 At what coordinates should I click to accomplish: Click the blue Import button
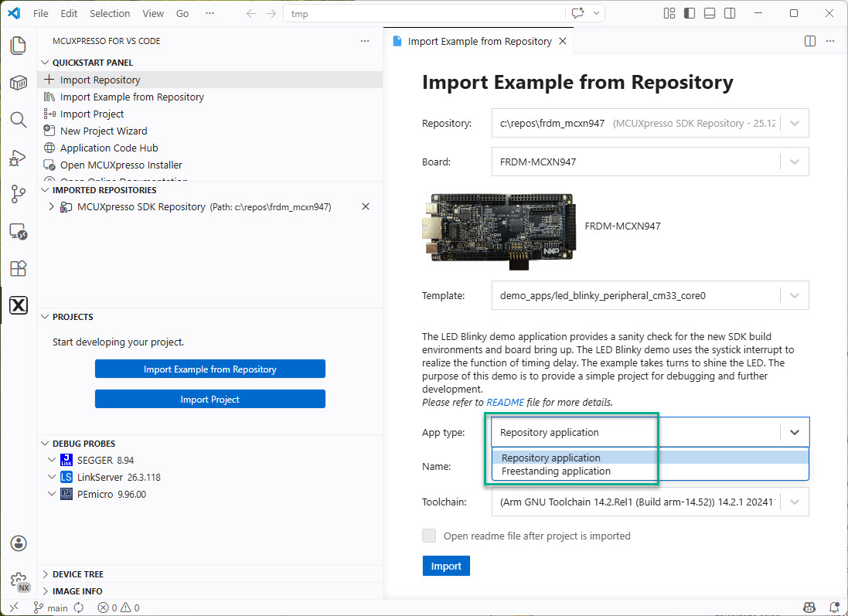point(446,567)
